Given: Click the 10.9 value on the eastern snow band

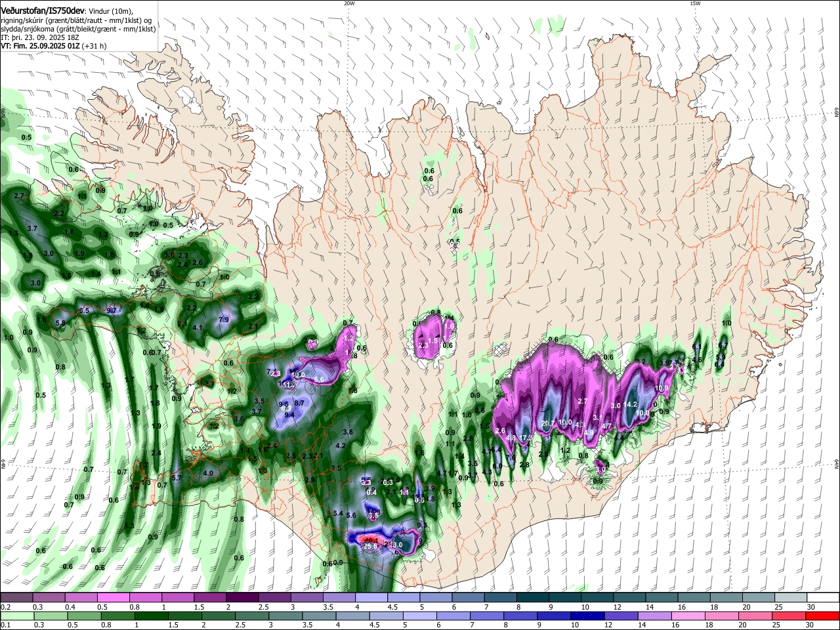Looking at the screenshot, I should [662, 388].
